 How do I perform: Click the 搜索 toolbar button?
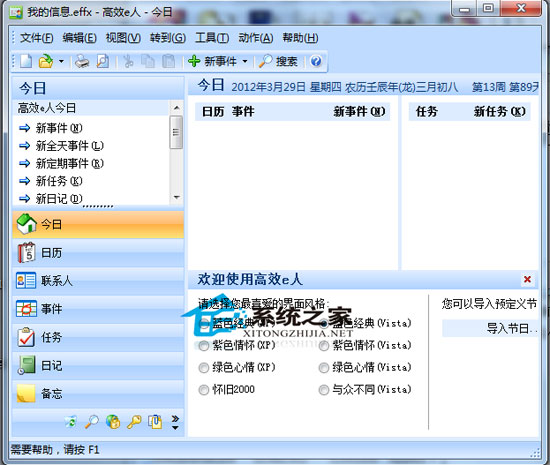pyautogui.click(x=278, y=61)
